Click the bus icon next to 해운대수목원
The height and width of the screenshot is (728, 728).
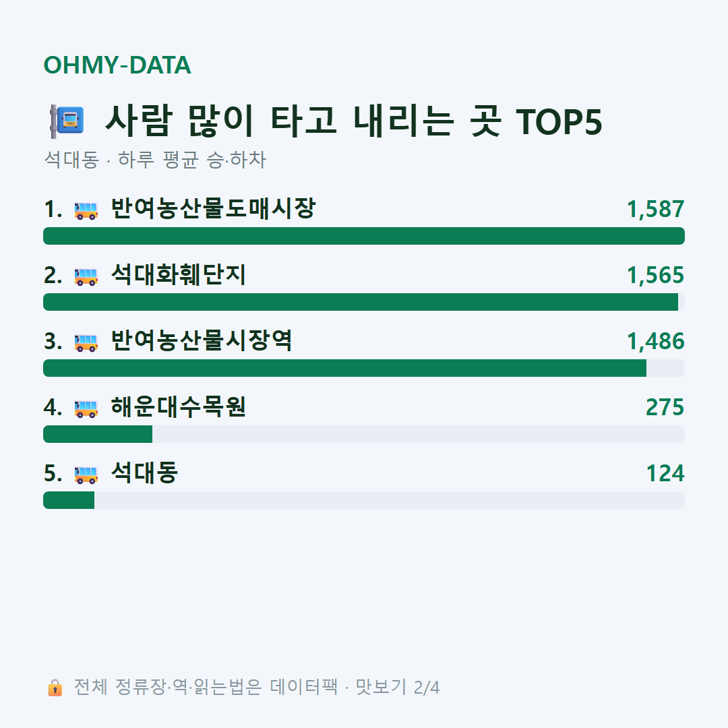tap(86, 408)
